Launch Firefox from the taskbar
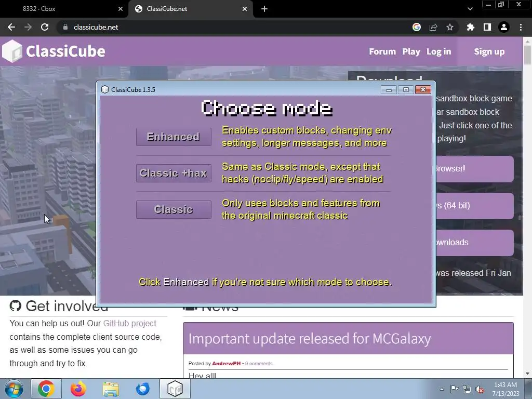Image resolution: width=532 pixels, height=399 pixels. 78,389
